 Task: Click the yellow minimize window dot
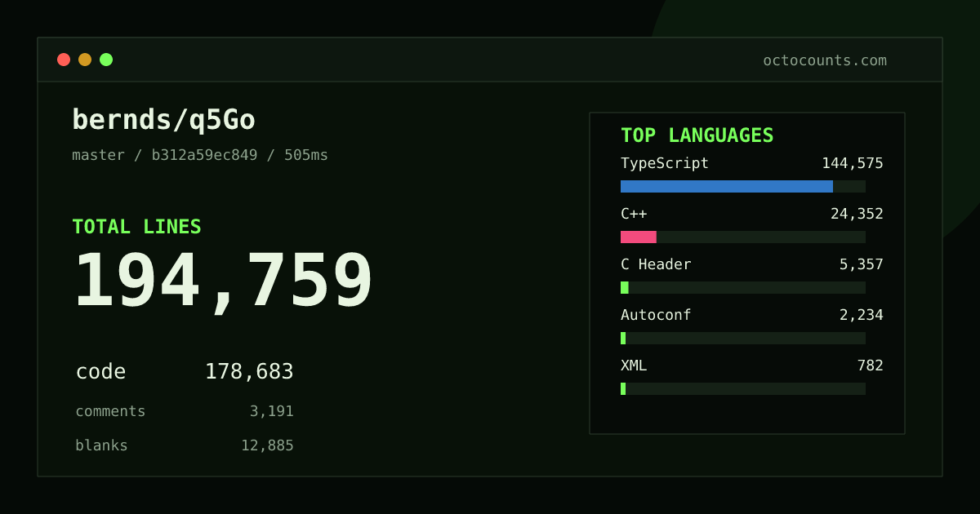85,60
